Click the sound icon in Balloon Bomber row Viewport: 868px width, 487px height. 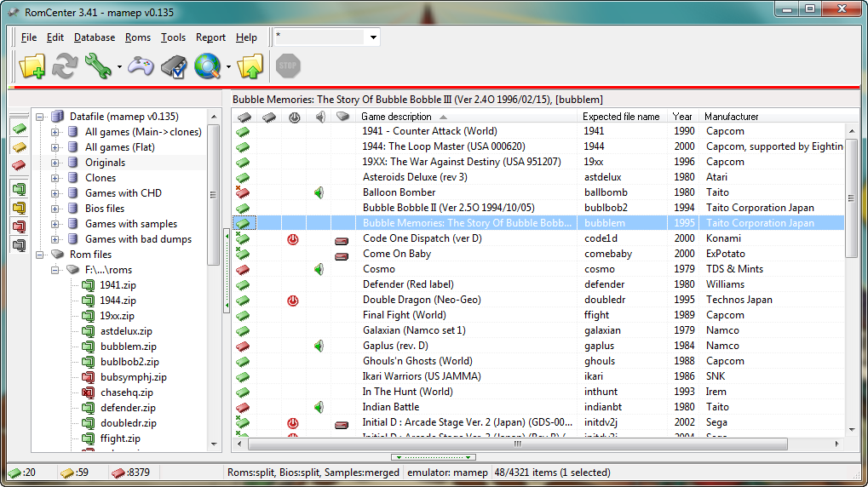319,192
